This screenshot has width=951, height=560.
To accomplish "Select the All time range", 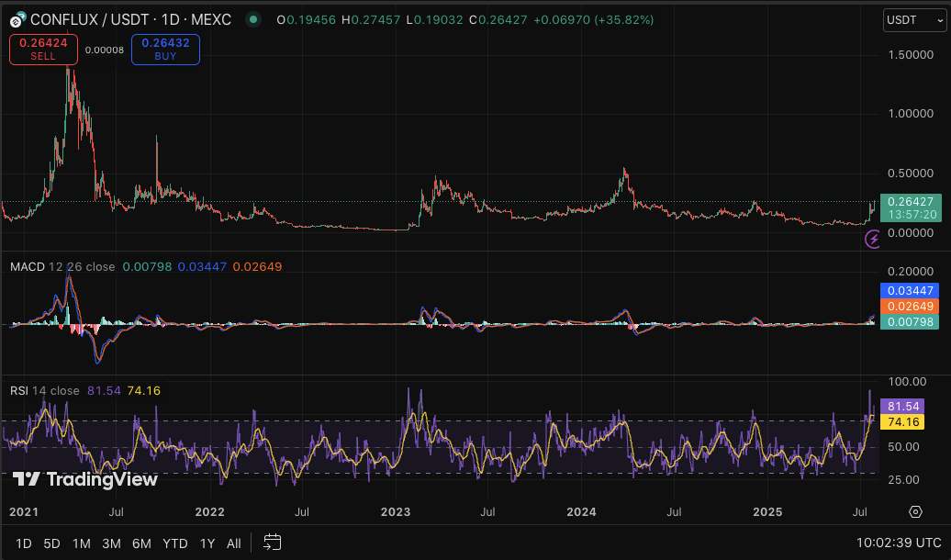I will tap(233, 543).
